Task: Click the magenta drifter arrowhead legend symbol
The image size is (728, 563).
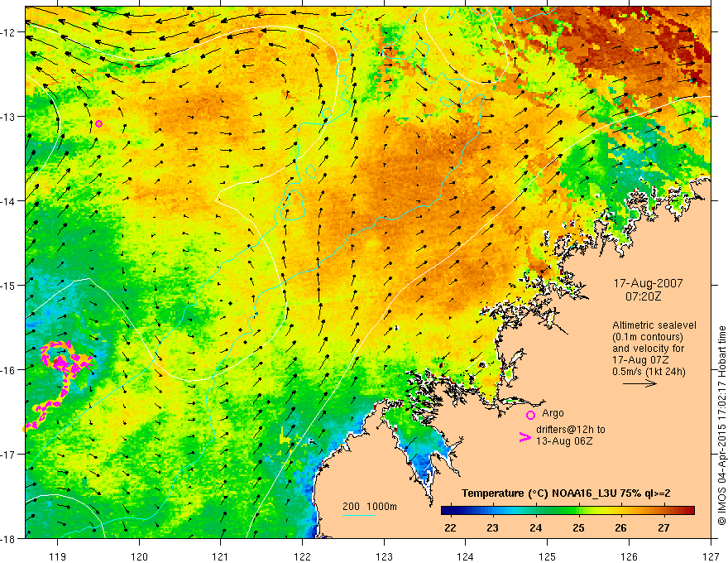Action: click(x=525, y=437)
